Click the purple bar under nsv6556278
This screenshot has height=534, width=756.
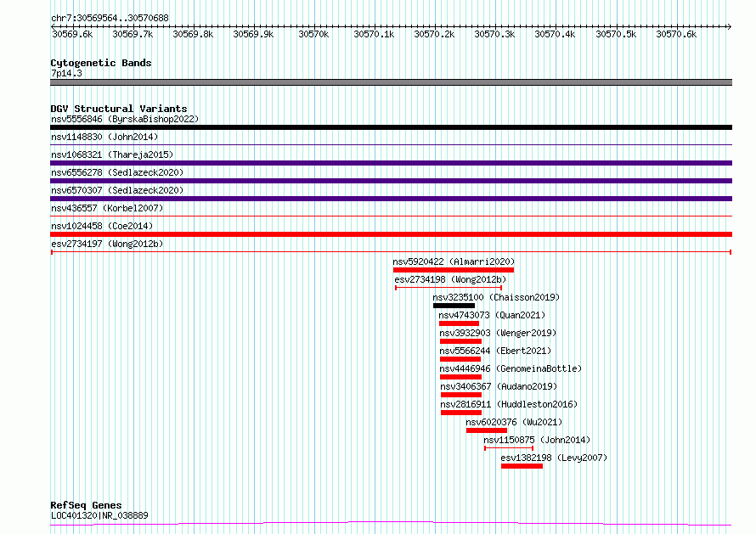pos(391,181)
